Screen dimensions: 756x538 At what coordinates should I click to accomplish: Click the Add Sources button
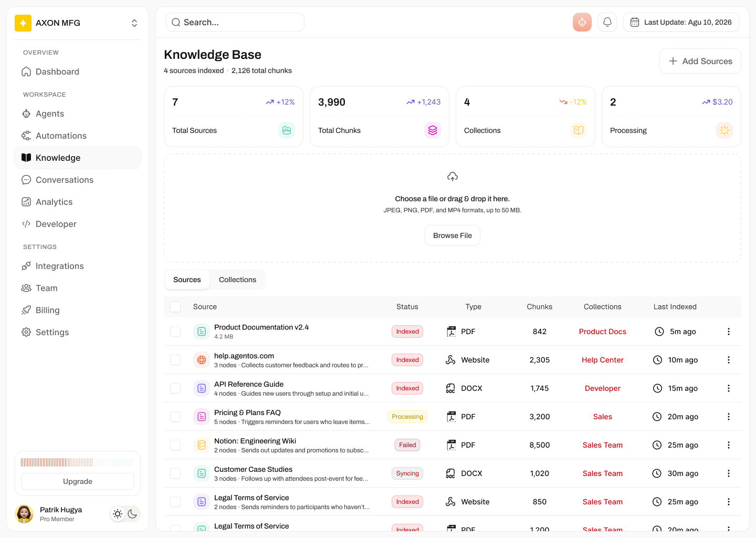700,61
